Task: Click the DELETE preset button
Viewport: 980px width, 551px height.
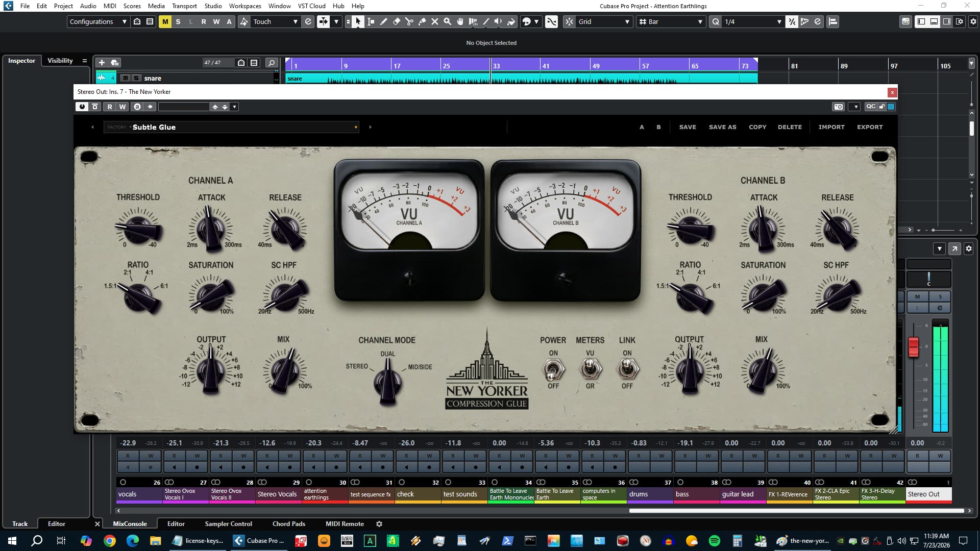Action: tap(790, 127)
